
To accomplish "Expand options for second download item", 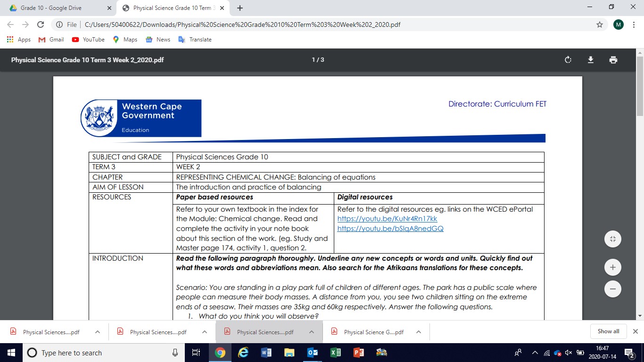I will 205,332.
